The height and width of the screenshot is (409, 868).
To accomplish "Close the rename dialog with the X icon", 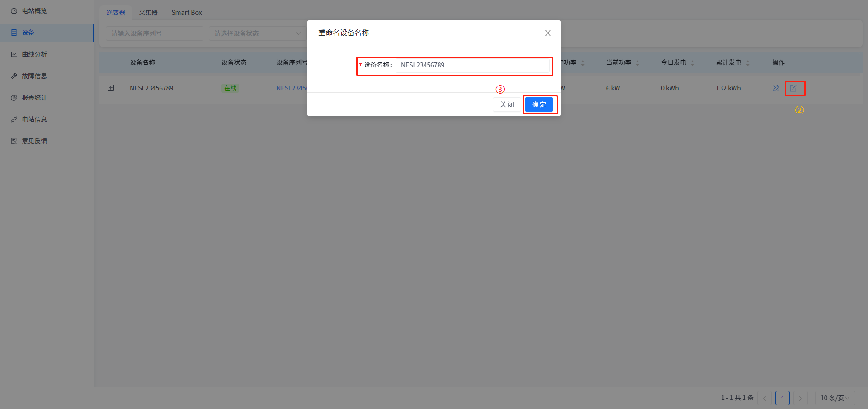I will tap(547, 33).
